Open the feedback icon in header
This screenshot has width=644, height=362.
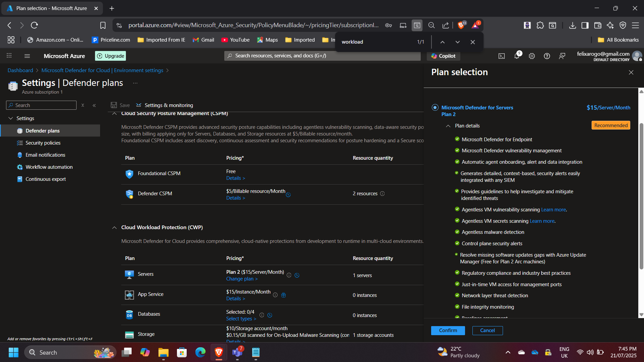[562, 56]
